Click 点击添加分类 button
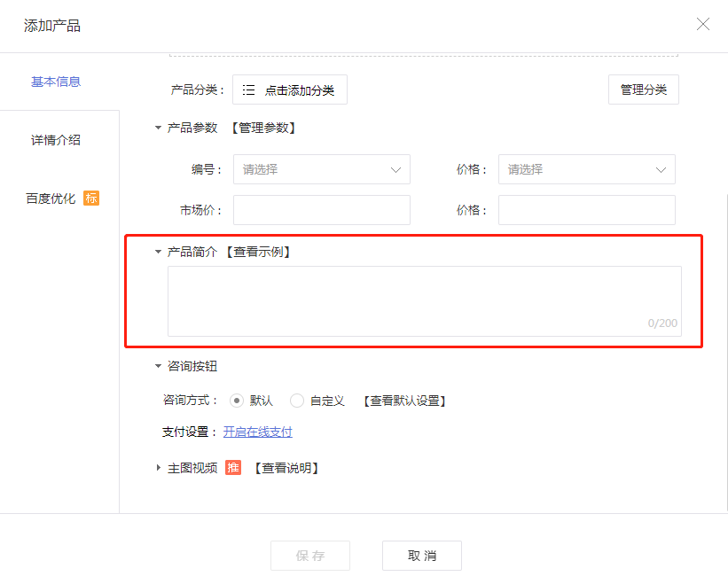This screenshot has width=728, height=584. [290, 90]
